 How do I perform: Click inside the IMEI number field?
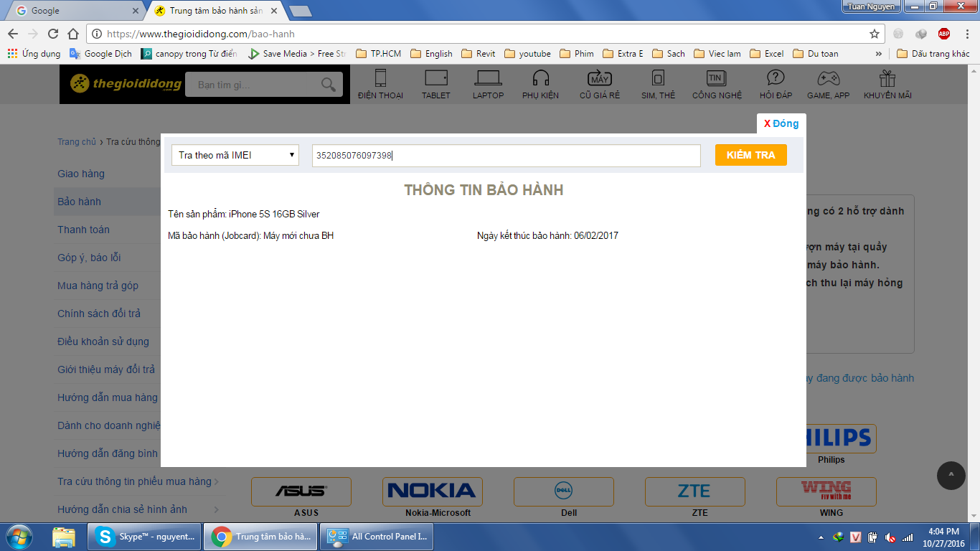[x=506, y=155]
